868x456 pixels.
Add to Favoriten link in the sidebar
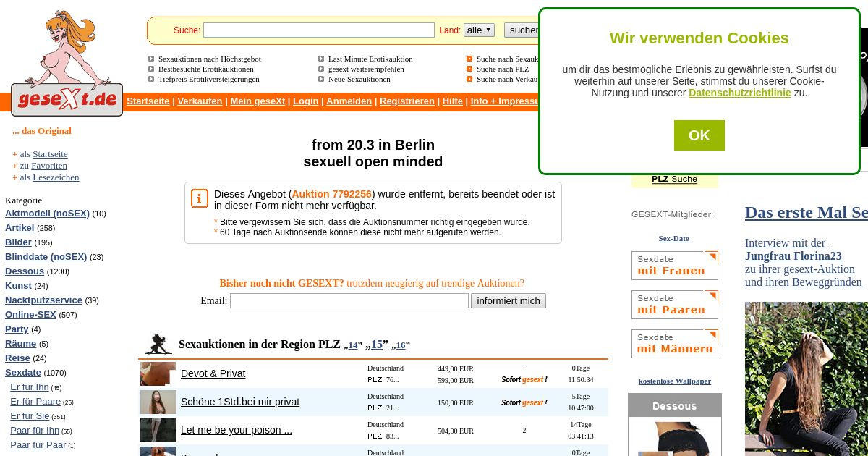(49, 166)
